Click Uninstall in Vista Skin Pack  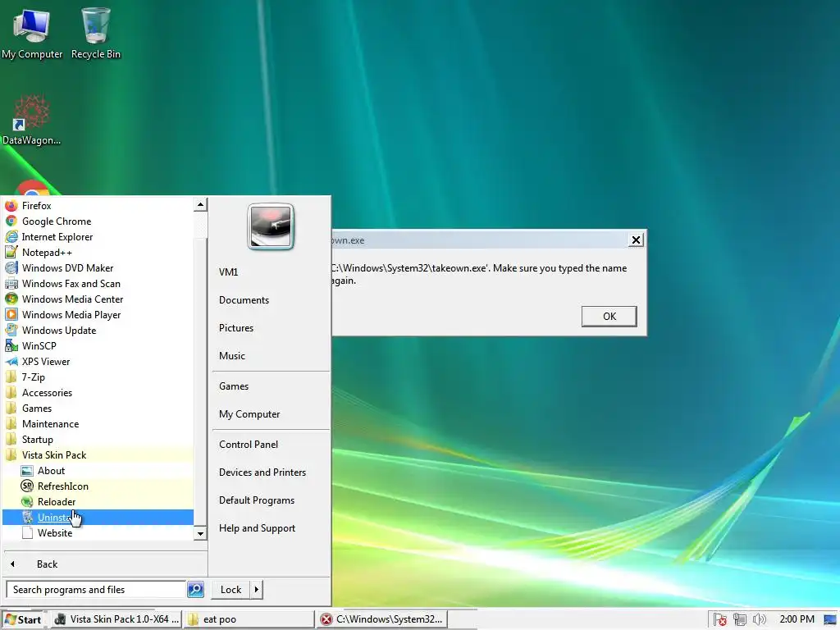click(x=98, y=517)
